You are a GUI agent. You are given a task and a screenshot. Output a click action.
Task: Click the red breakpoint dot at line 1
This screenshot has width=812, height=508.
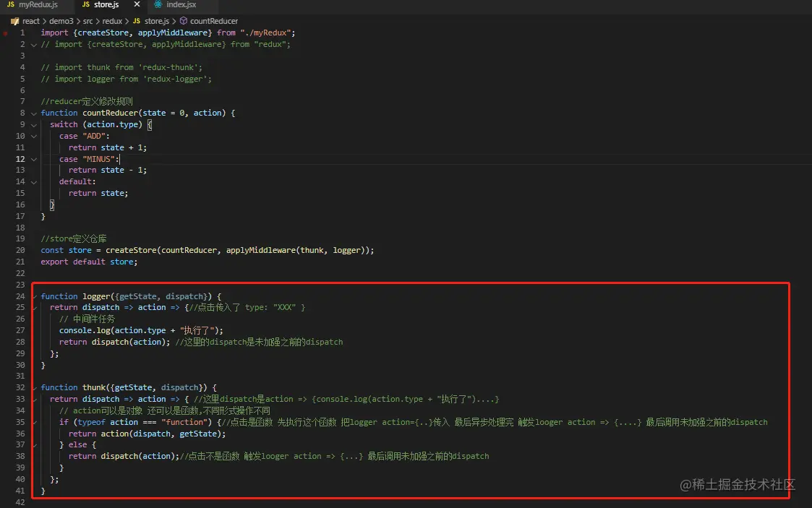tap(5, 33)
